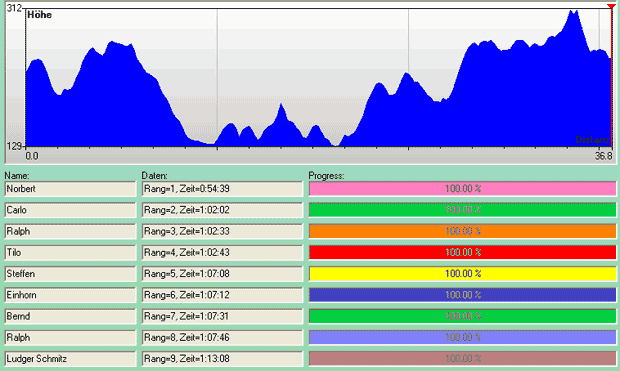The width and height of the screenshot is (620, 371).
Task: Click the Distanz axis label
Action: tap(592, 139)
